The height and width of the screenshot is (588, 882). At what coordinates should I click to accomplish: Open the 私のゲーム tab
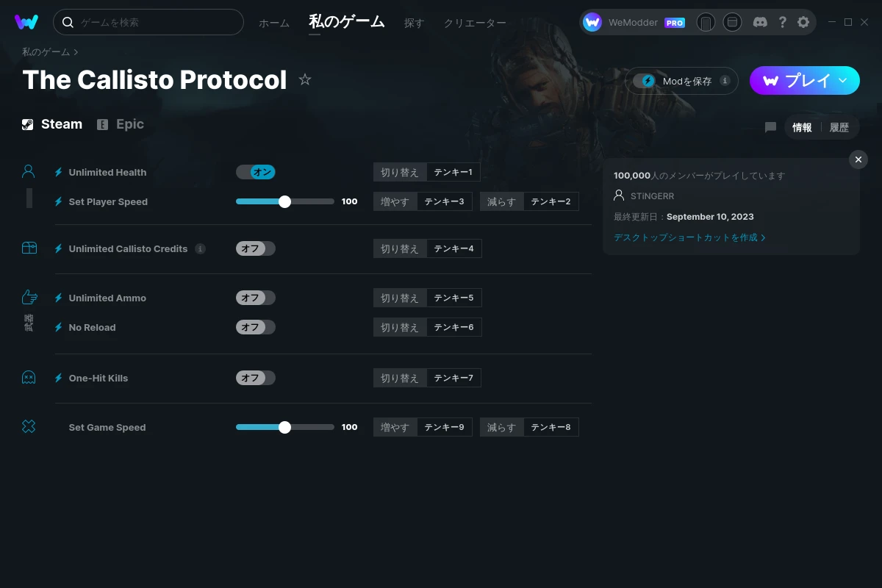[x=347, y=22]
